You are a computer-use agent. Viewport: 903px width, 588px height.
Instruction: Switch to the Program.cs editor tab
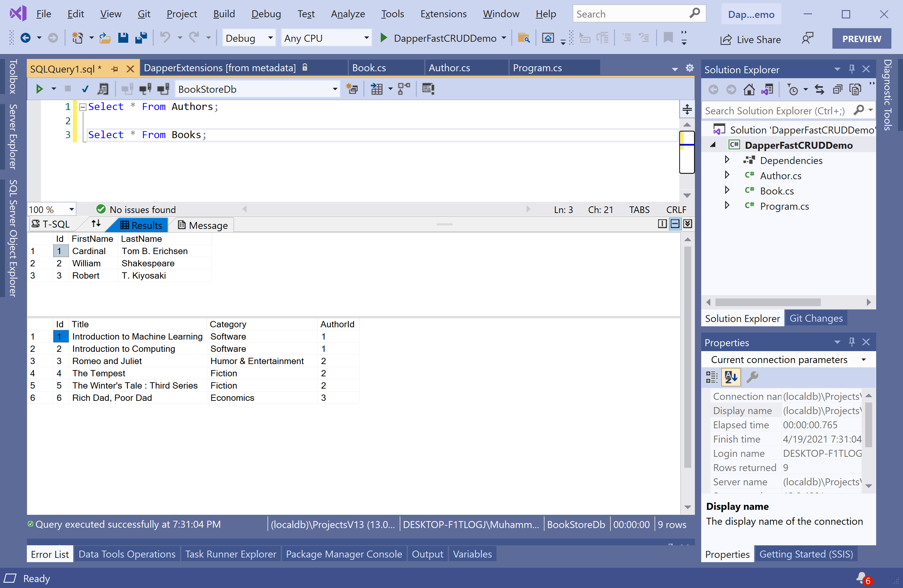pos(537,68)
